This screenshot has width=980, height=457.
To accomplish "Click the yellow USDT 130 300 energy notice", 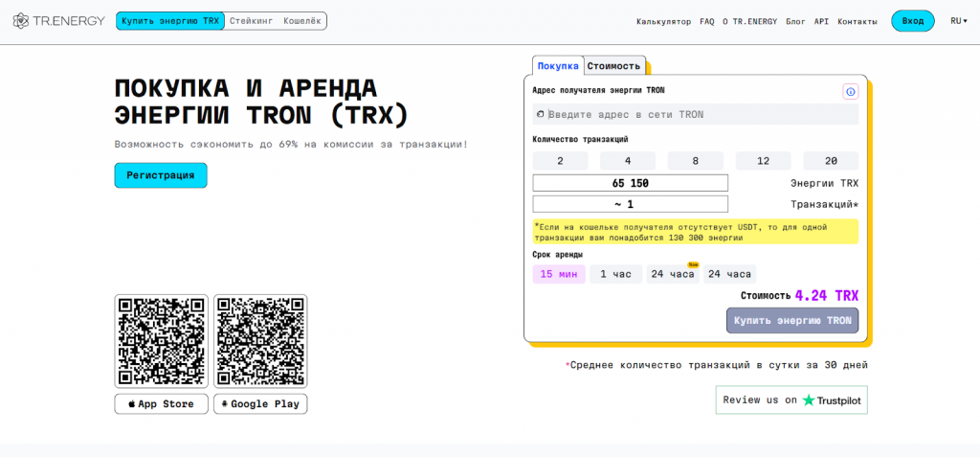I will [695, 232].
